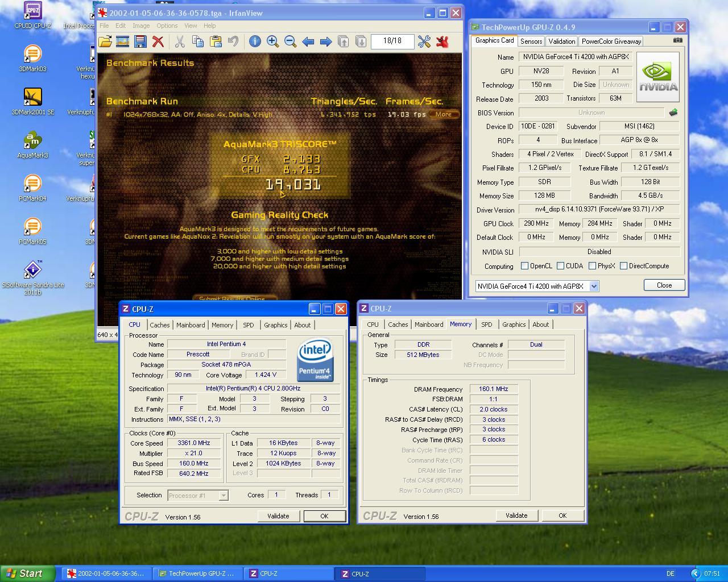Switch to Caches tab in left CPU-Z window
728x582 pixels.
pos(160,325)
